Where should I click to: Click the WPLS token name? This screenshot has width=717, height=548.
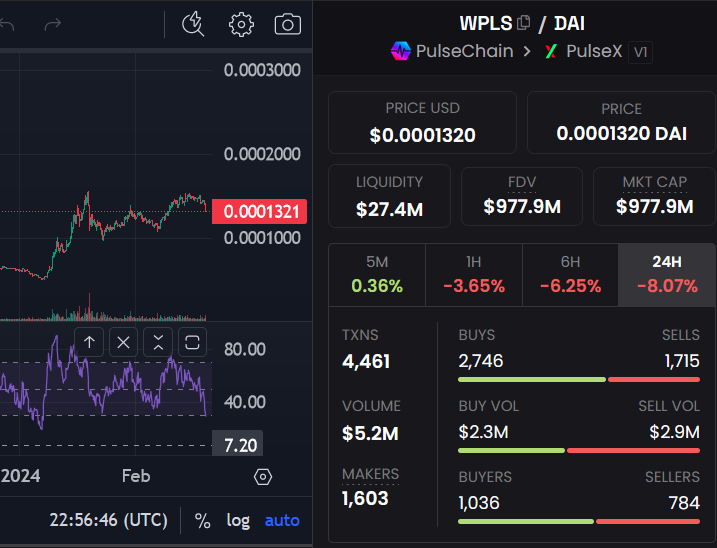(486, 23)
